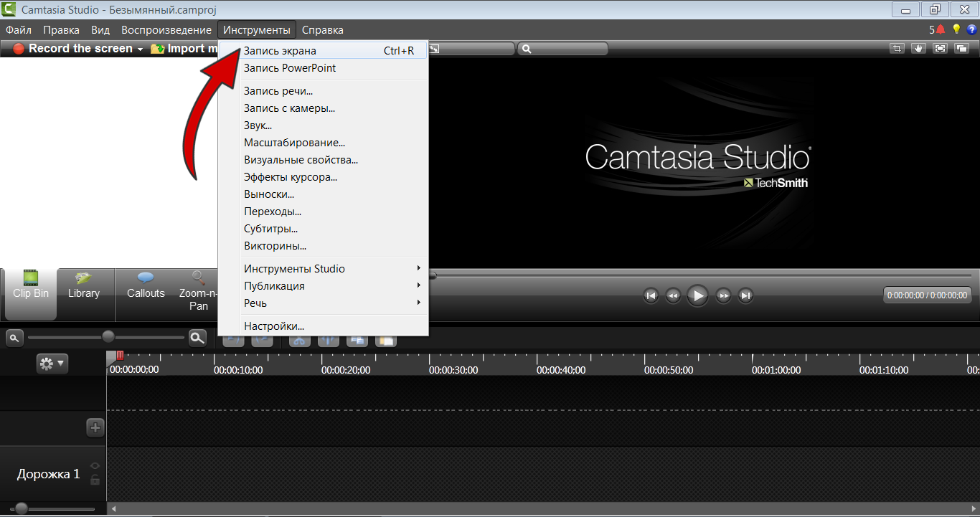Viewport: 980px width, 517px height.
Task: Add a new track with plus button
Action: pos(95,428)
